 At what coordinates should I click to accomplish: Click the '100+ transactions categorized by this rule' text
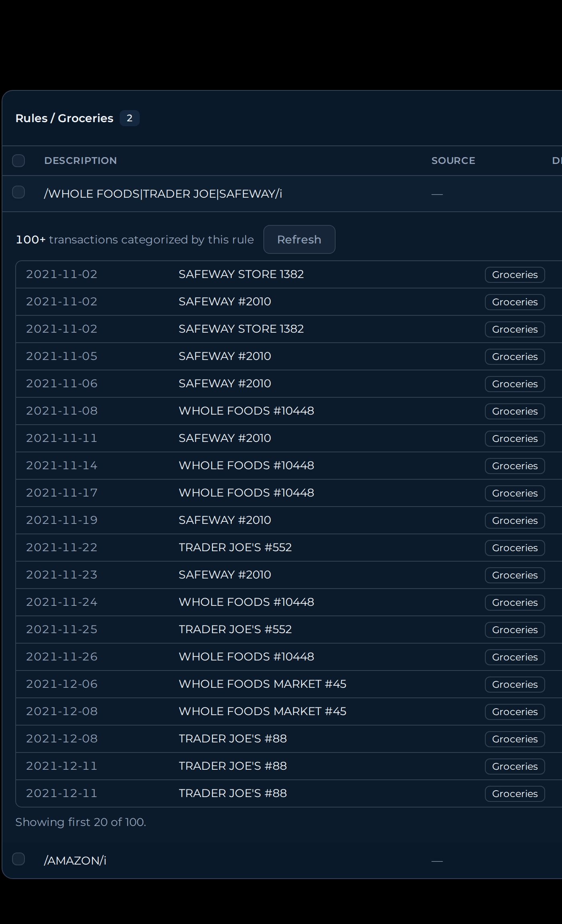[x=135, y=239]
